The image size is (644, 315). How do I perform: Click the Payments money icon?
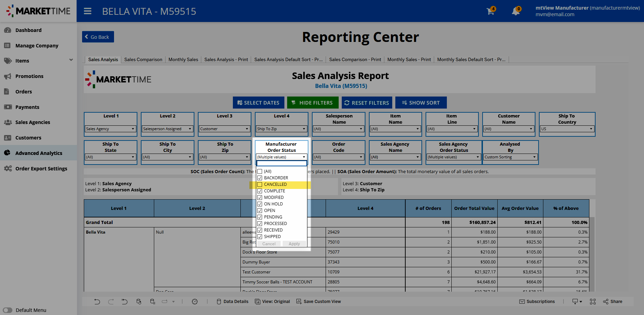pos(8,107)
